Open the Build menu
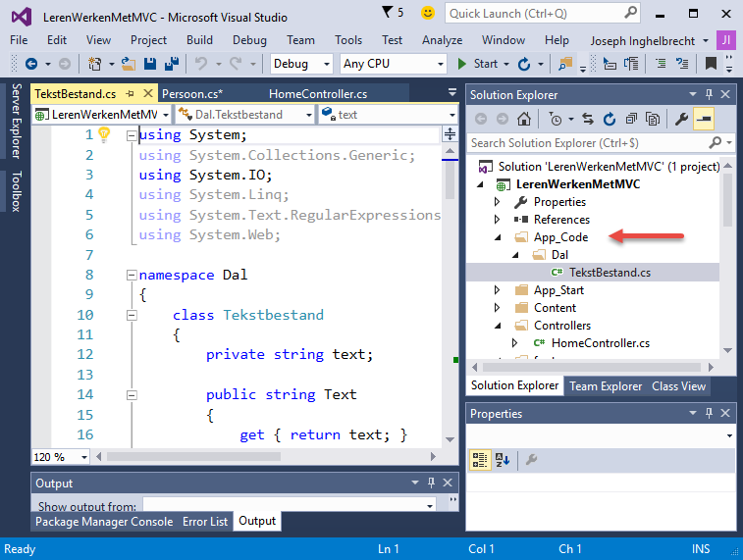Screen dimensions: 743x560 click(x=199, y=40)
